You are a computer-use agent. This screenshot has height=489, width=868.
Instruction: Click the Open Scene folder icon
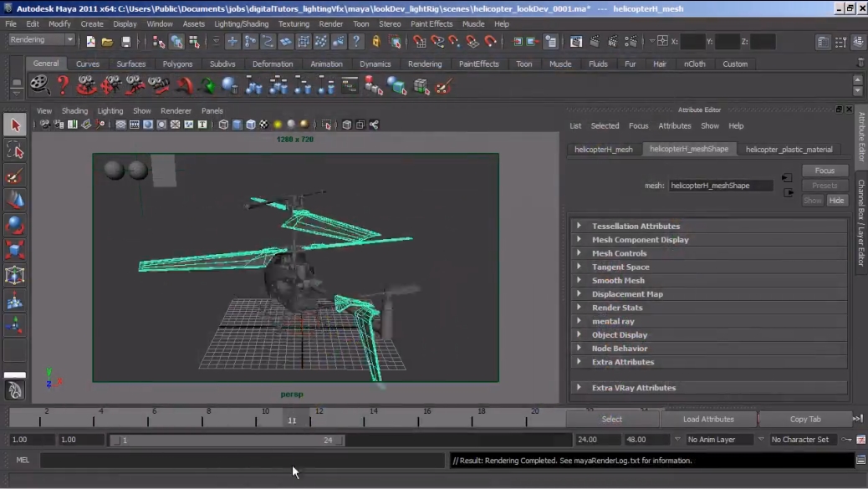point(107,42)
